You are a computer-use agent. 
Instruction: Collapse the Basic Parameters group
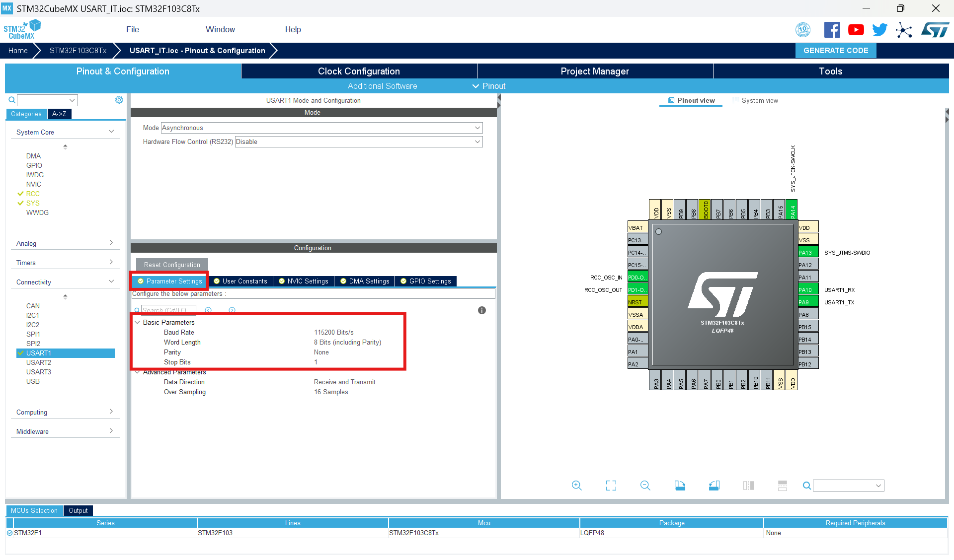point(138,322)
